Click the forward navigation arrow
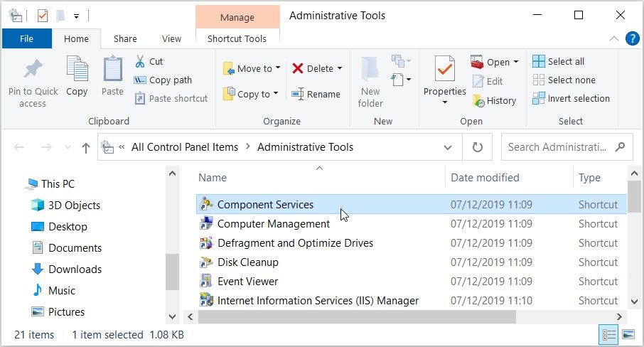The height and width of the screenshot is (347, 644). click(46, 147)
